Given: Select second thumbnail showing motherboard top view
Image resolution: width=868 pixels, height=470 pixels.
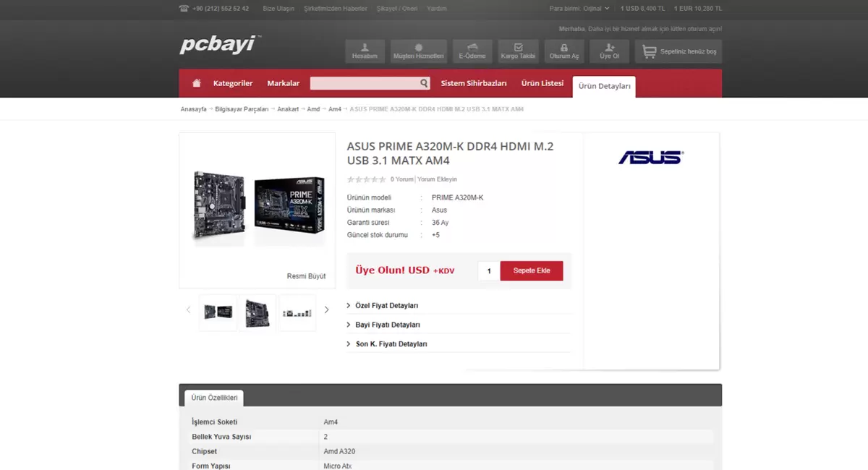Looking at the screenshot, I should [x=258, y=312].
